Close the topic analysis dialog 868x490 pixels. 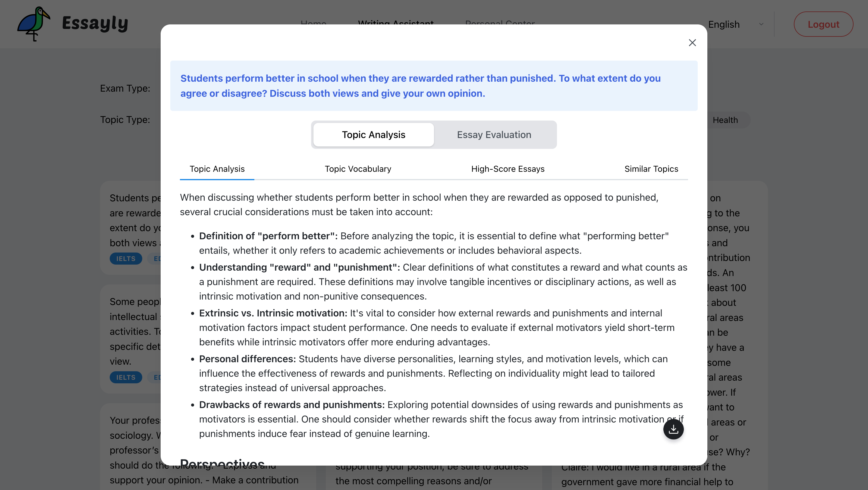tap(692, 43)
